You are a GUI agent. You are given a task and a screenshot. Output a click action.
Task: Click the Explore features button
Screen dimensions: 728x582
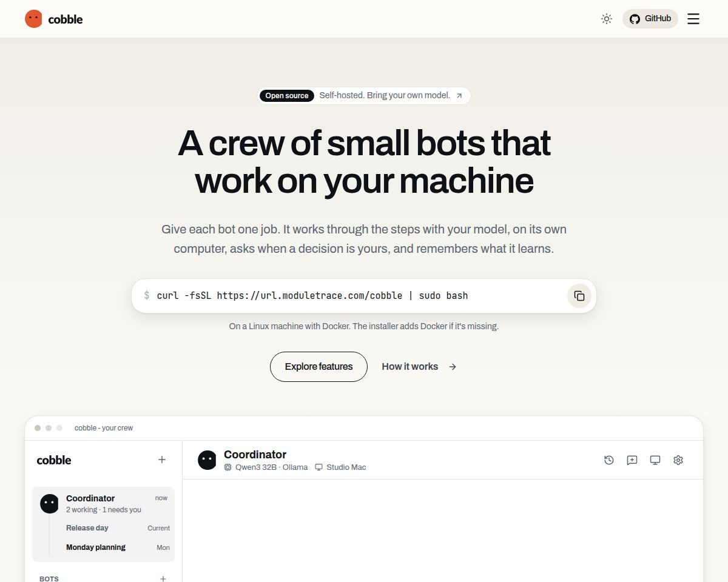coord(318,367)
